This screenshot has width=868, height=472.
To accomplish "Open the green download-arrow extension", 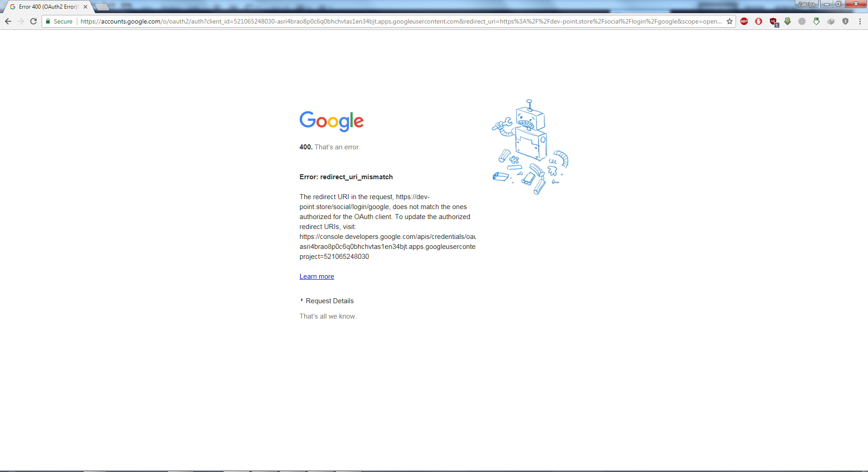I will point(816,21).
